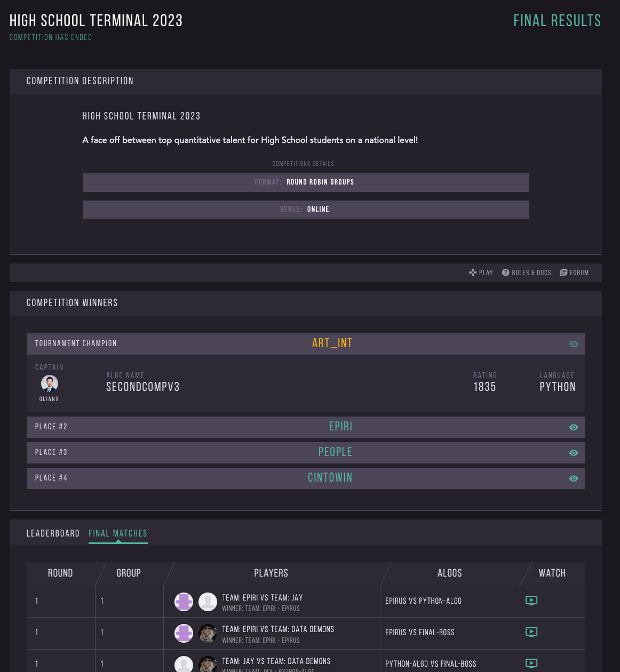Click the EPIRI second place team name
This screenshot has height=672, width=620.
(341, 426)
